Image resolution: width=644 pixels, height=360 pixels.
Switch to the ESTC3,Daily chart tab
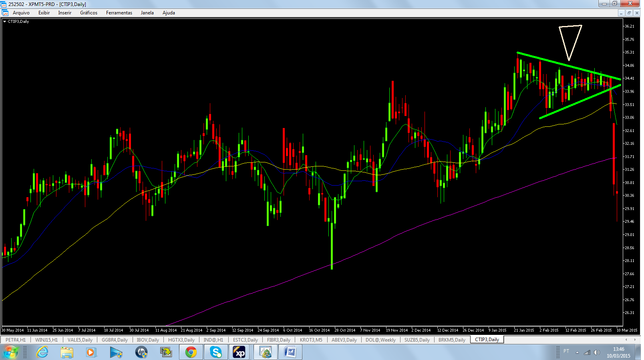(246, 340)
